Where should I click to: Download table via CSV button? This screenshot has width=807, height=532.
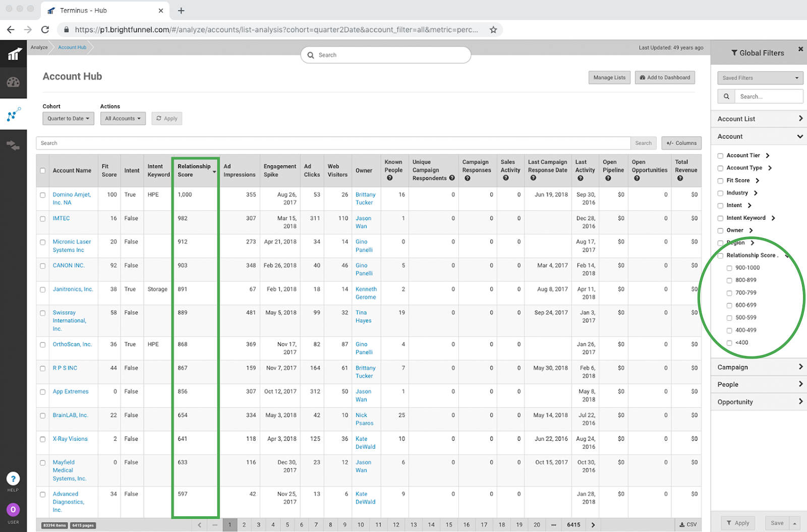pos(688,525)
